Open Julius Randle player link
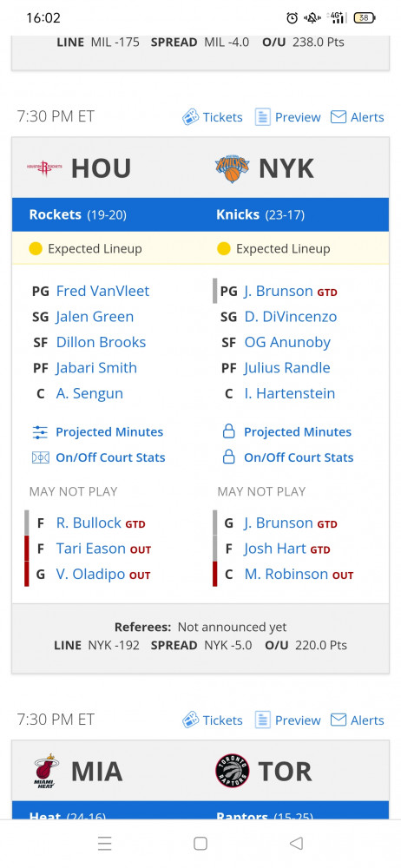This screenshot has height=868, width=401. pyautogui.click(x=287, y=368)
